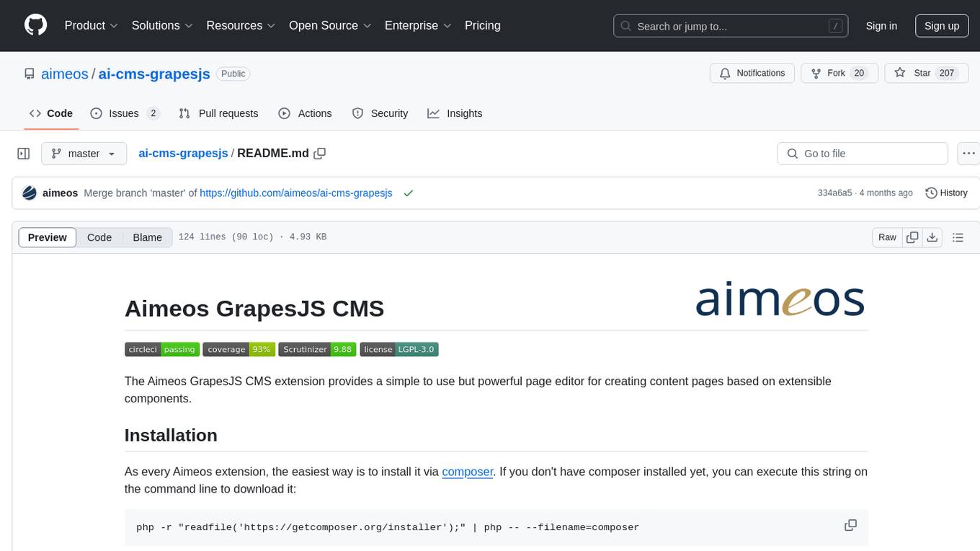
Task: Open file History
Action: tap(946, 193)
